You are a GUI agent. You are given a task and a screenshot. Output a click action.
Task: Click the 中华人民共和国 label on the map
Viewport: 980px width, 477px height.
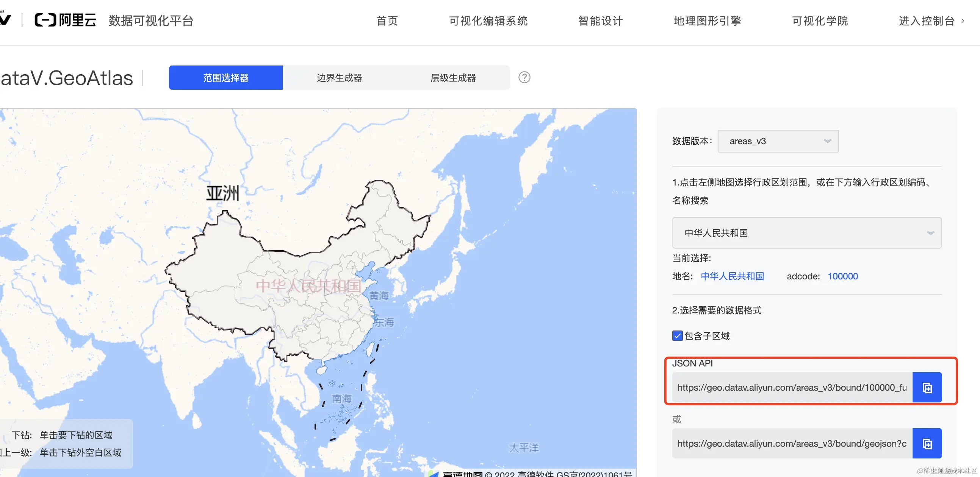tap(308, 285)
